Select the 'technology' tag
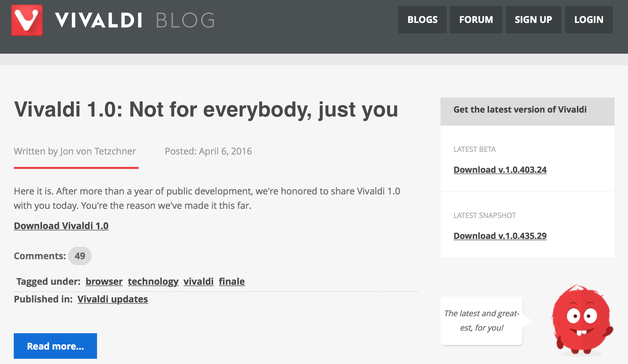Viewport: 628px width, 364px height. click(153, 282)
